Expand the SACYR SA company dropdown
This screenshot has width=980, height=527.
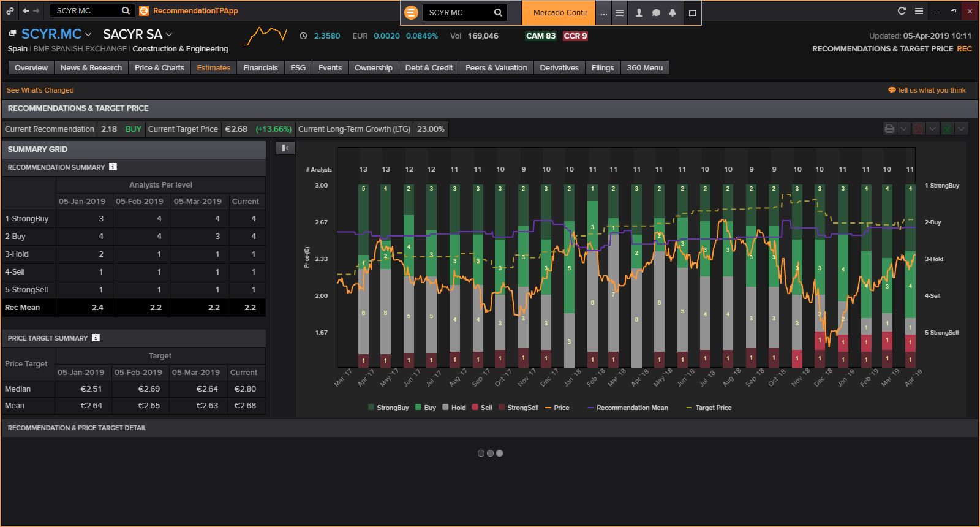point(169,34)
